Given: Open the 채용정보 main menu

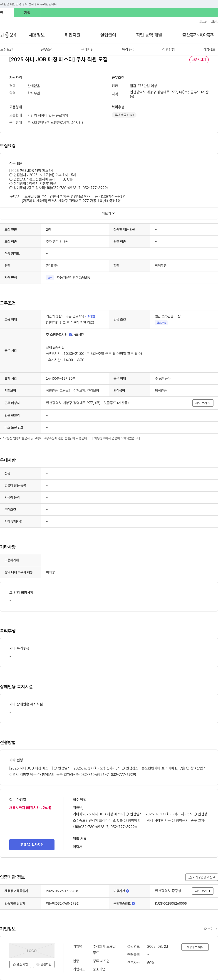Looking at the screenshot, I should (37, 35).
